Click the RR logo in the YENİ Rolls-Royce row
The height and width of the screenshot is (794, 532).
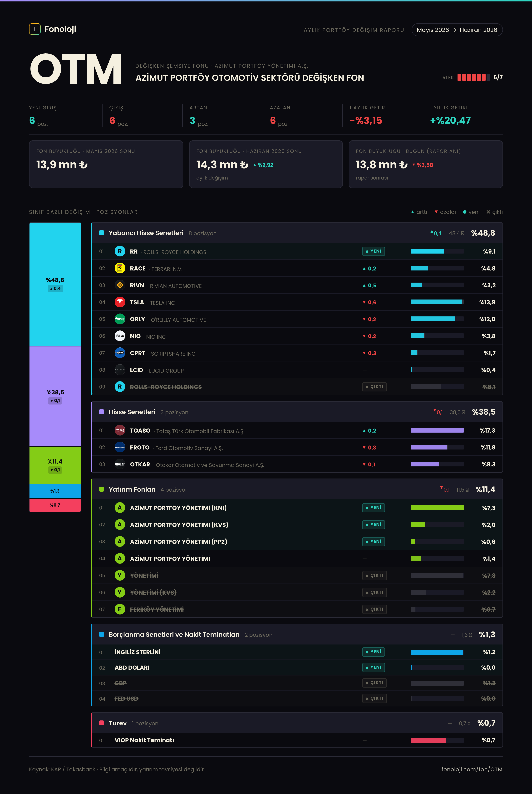pyautogui.click(x=120, y=251)
